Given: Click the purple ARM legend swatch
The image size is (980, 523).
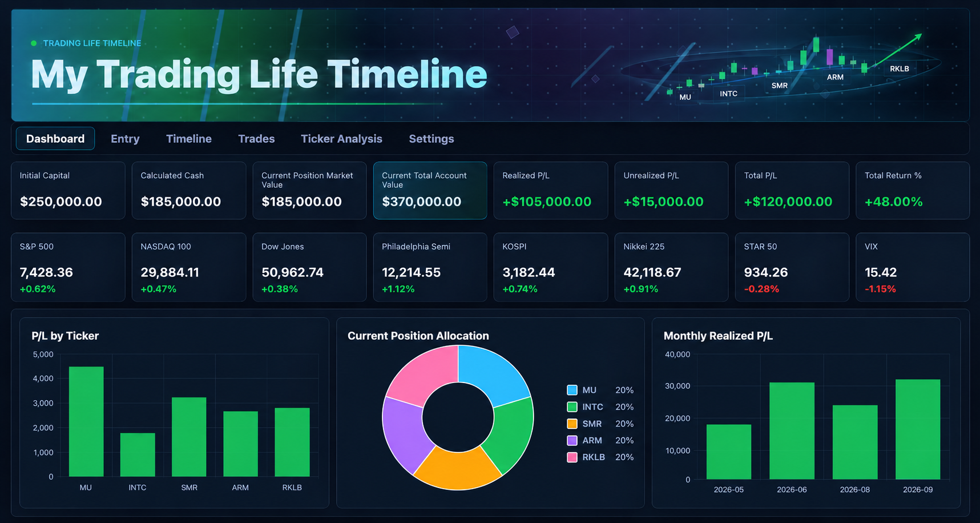Looking at the screenshot, I should (572, 440).
